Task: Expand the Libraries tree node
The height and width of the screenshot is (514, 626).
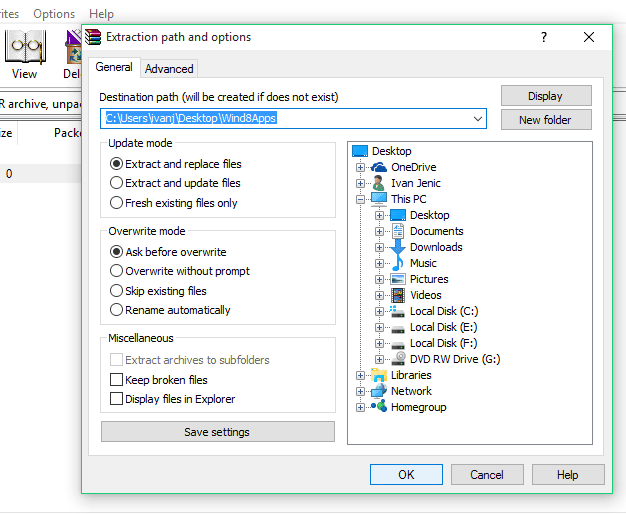Action: coord(361,375)
